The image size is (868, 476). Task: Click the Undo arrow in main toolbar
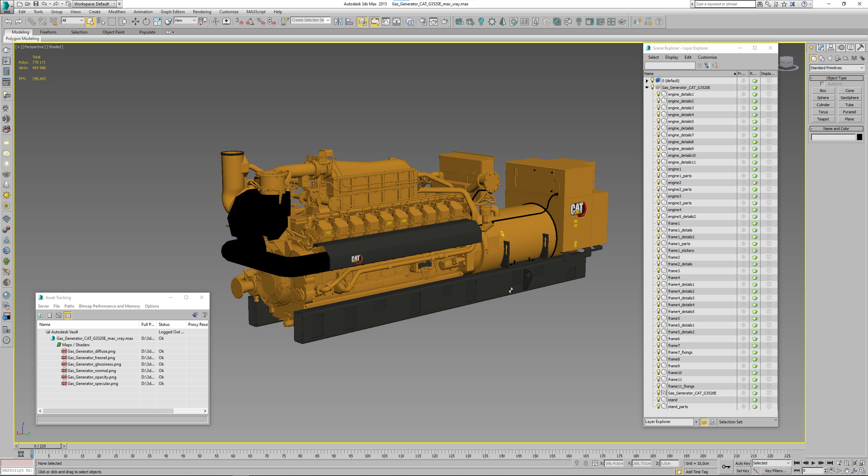8,22
